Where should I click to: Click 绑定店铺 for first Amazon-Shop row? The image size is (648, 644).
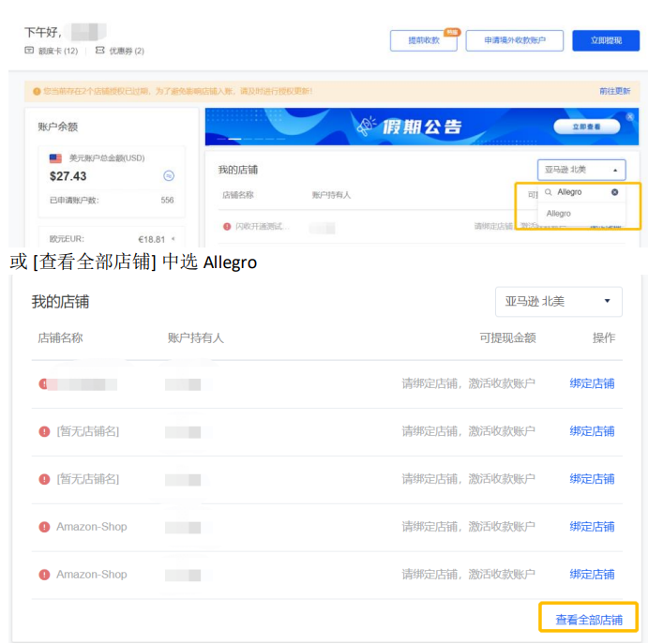coord(592,527)
